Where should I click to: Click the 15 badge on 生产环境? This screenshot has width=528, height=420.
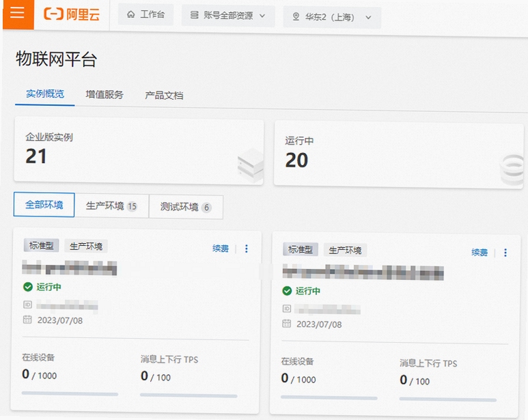(132, 206)
